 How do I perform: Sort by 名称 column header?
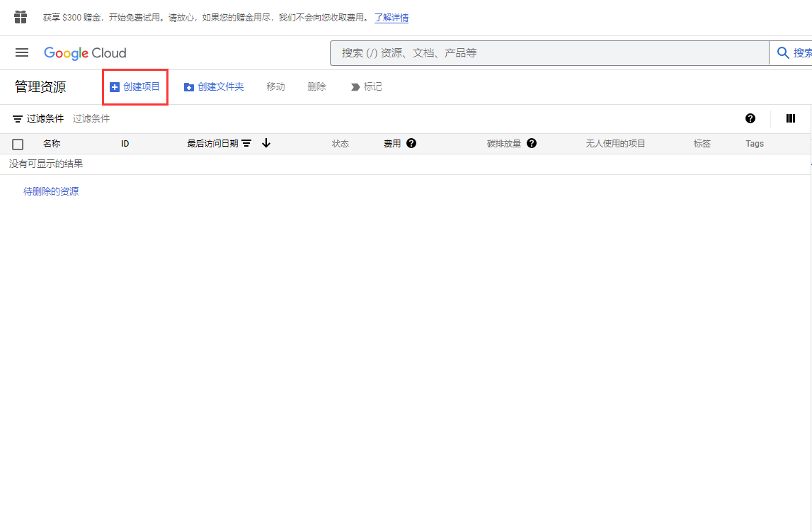click(51, 144)
